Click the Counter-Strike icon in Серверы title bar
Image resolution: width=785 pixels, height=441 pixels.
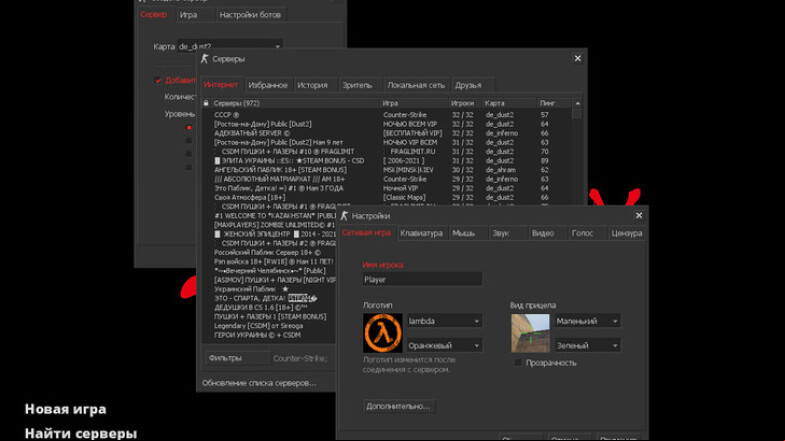(x=204, y=59)
